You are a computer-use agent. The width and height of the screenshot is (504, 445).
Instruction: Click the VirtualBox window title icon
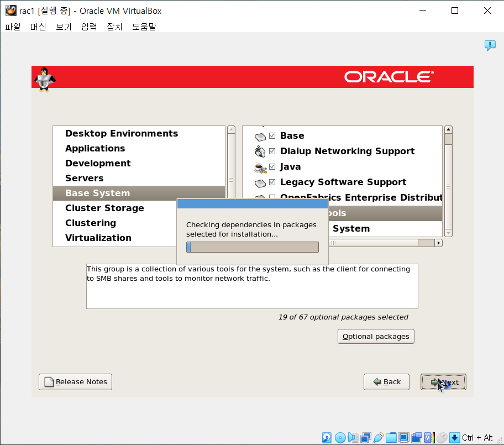click(x=11, y=11)
